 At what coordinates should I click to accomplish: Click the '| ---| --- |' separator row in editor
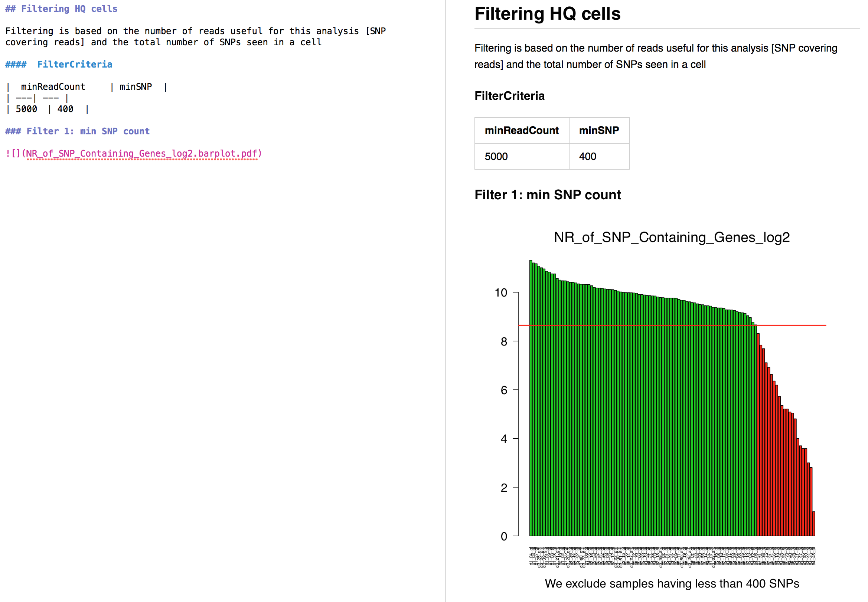click(x=37, y=98)
